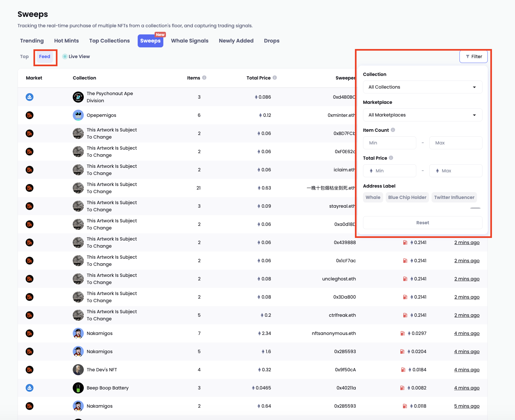Image resolution: width=515 pixels, height=420 pixels.
Task: Click gas icon on 0x9f50cA row
Action: coord(403,370)
